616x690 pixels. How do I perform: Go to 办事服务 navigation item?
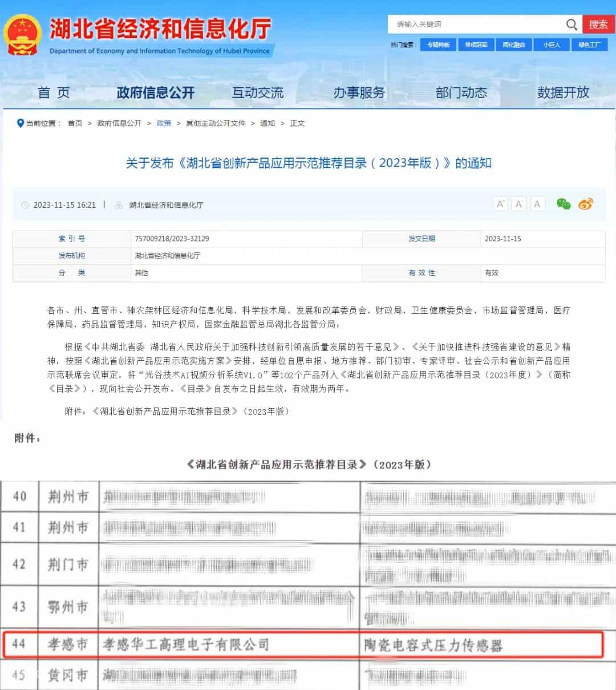359,92
